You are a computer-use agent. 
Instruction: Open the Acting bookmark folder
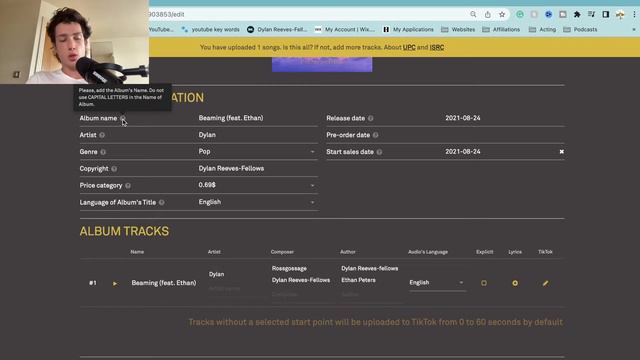click(542, 29)
